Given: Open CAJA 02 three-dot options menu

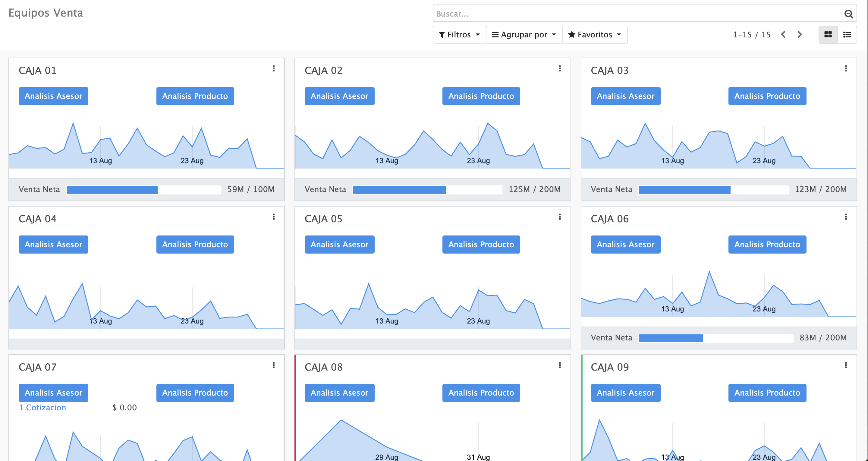Looking at the screenshot, I should (560, 69).
